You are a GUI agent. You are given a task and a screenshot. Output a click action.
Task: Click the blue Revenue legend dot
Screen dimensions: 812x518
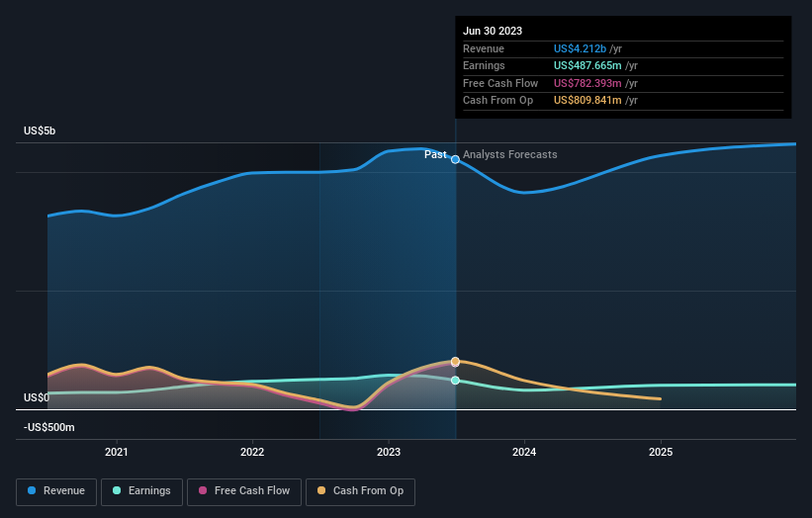(x=32, y=490)
